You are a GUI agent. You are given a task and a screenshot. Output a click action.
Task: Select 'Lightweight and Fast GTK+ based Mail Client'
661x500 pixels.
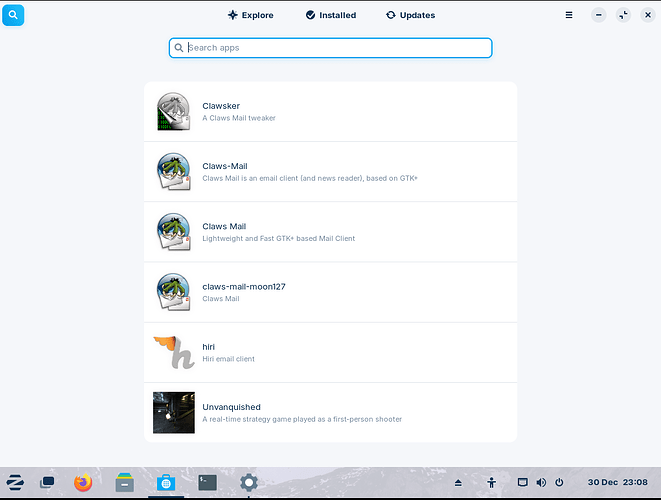[279, 239]
